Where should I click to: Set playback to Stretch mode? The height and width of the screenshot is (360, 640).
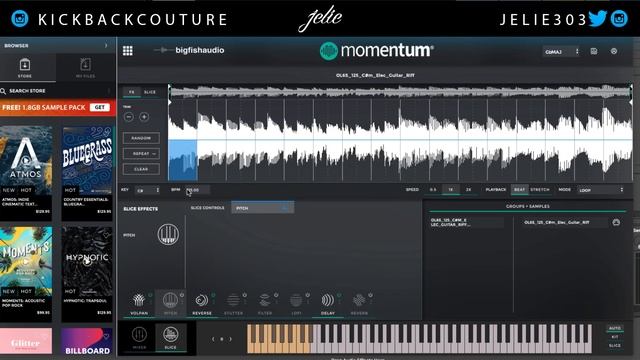[x=540, y=190]
